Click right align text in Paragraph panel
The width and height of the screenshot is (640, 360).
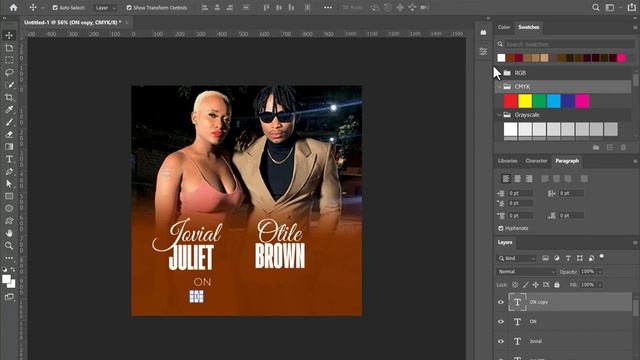[x=529, y=179]
